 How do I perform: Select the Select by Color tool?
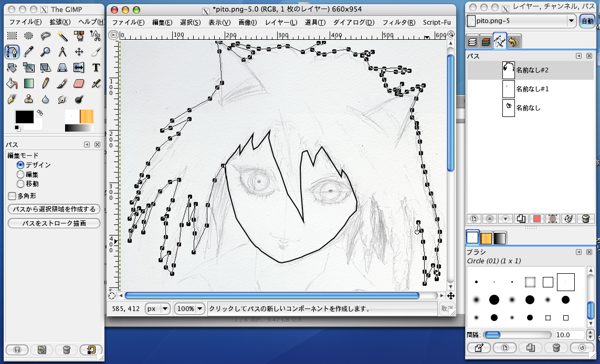tap(79, 36)
